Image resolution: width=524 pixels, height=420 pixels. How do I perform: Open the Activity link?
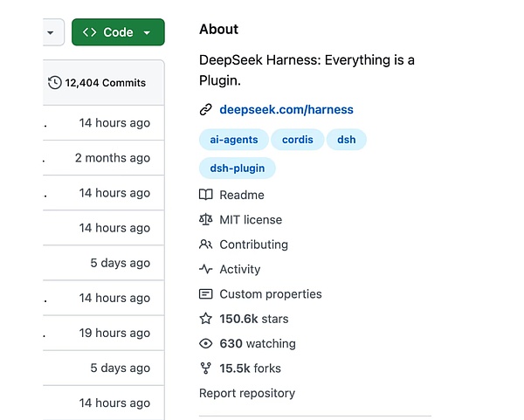(x=239, y=269)
